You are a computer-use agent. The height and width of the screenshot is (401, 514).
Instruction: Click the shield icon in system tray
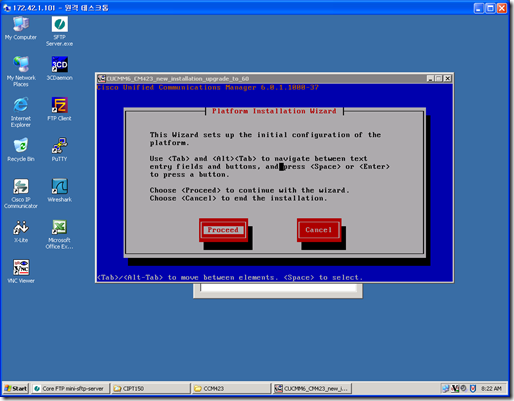click(472, 388)
